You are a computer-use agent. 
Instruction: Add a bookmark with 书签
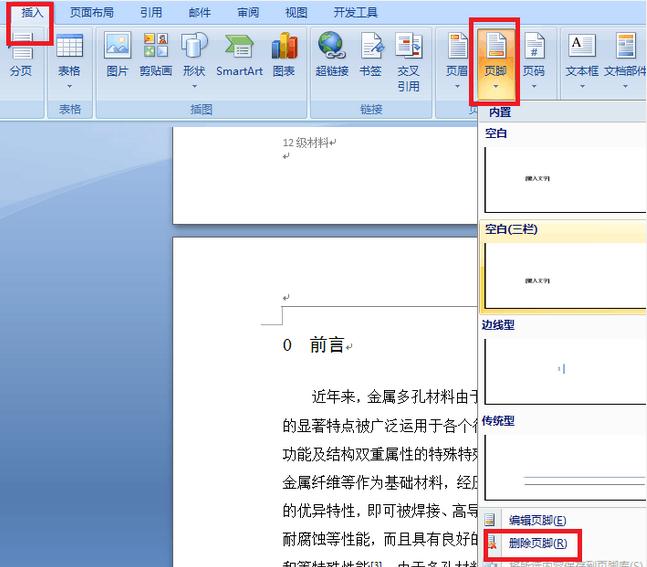pos(371,54)
